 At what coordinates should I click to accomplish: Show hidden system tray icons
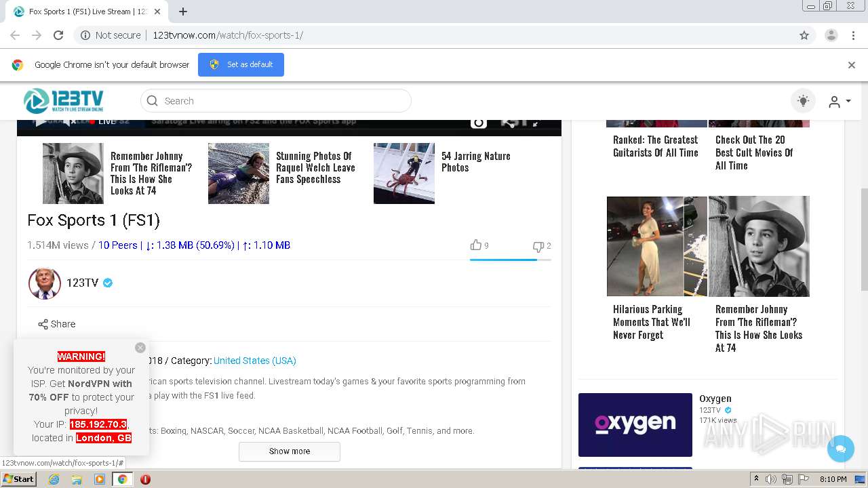click(756, 479)
